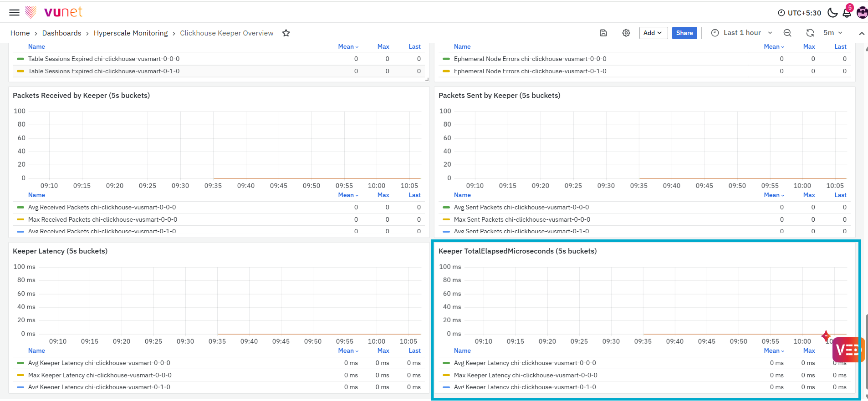The height and width of the screenshot is (401, 868).
Task: Sort Keeper Latency legend by Mean
Action: [348, 350]
